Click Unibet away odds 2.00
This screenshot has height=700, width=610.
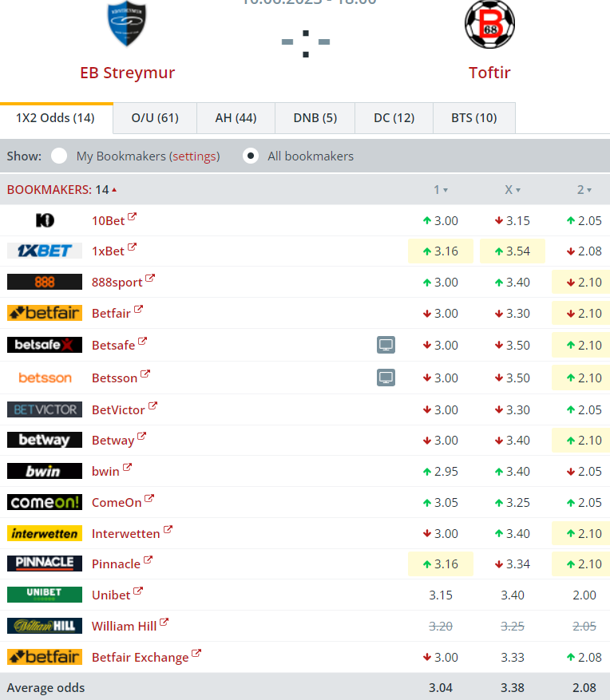pos(584,595)
